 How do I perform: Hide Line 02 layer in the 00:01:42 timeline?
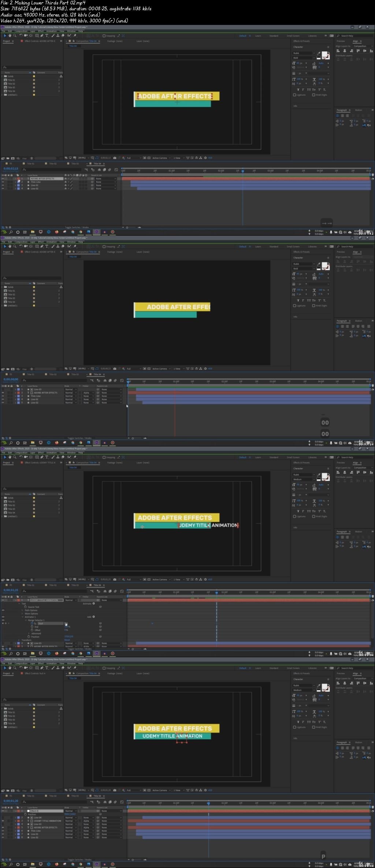pos(3,188)
